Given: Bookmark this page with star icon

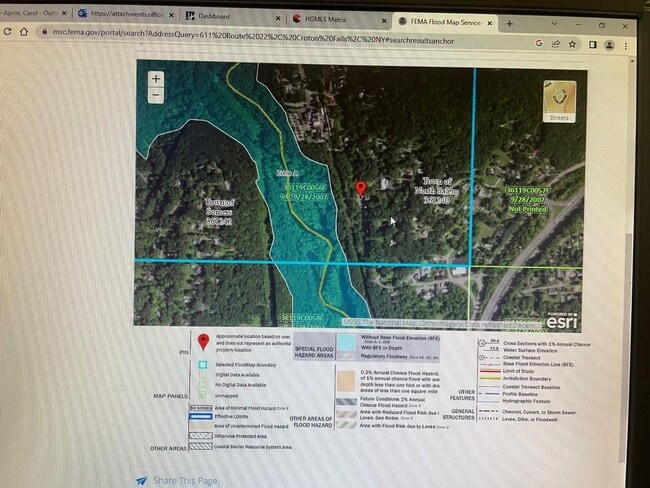Looking at the screenshot, I should (572, 44).
